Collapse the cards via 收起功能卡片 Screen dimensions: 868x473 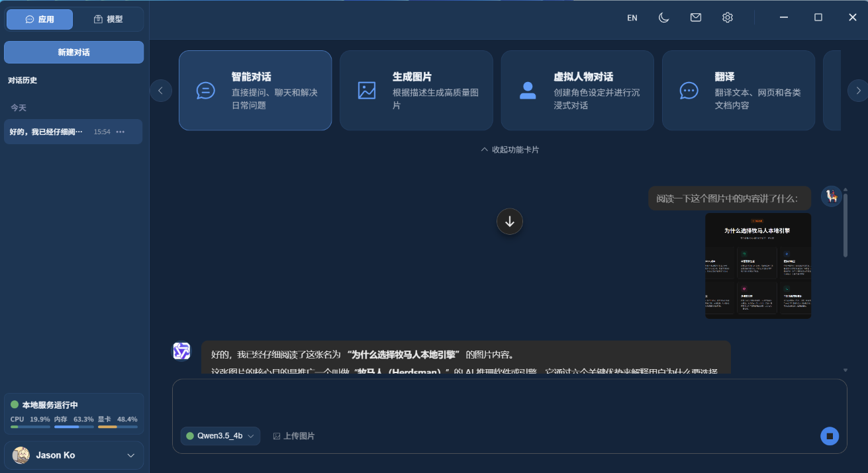pos(510,150)
